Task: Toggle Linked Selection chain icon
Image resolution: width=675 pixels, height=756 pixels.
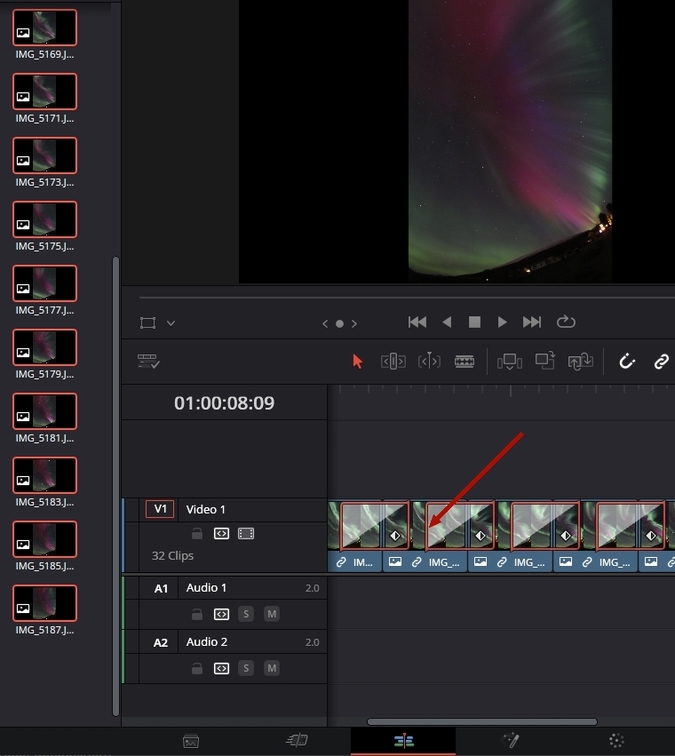Action: [661, 362]
